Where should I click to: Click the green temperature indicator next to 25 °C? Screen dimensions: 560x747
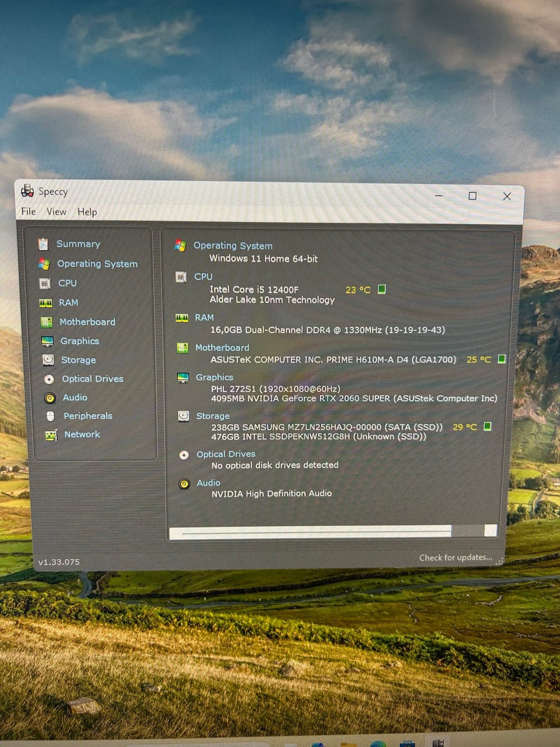pos(502,359)
